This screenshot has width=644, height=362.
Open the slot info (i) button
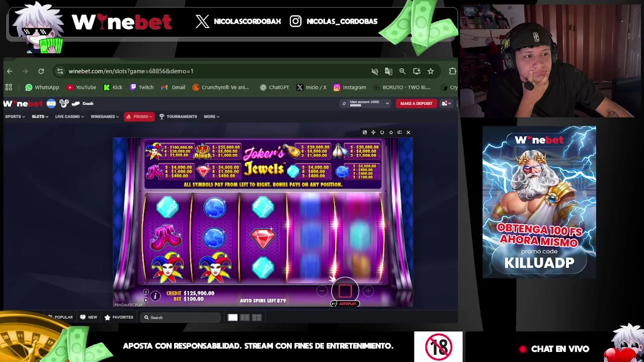(155, 296)
